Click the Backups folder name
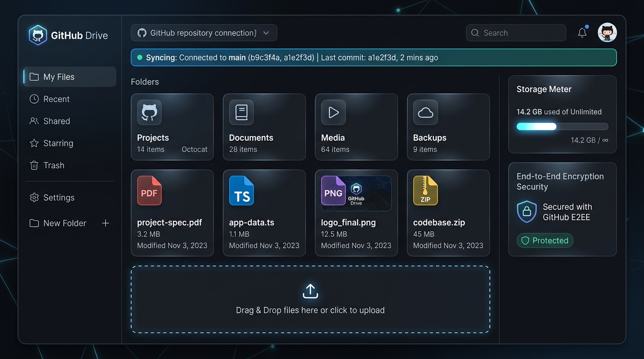The height and width of the screenshot is (359, 644). 430,138
